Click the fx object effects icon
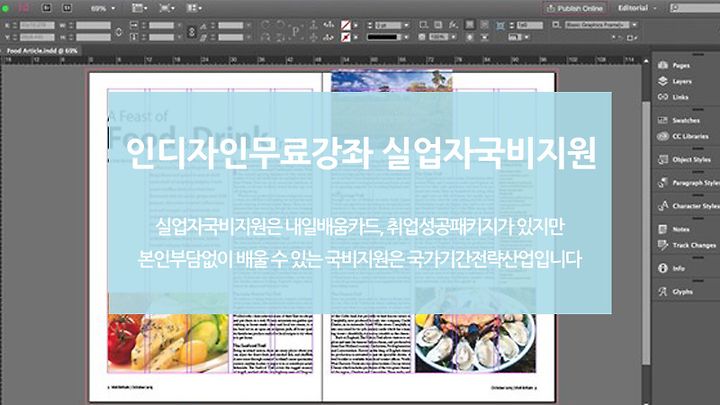Screen dimensions: 720x405 [x=453, y=25]
